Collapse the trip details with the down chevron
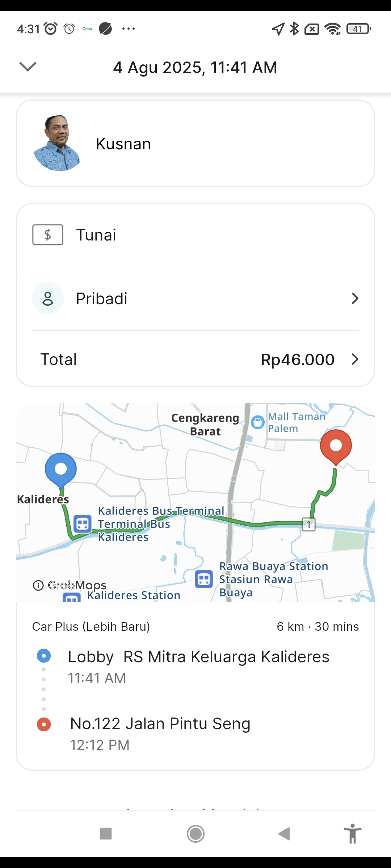 coord(28,67)
